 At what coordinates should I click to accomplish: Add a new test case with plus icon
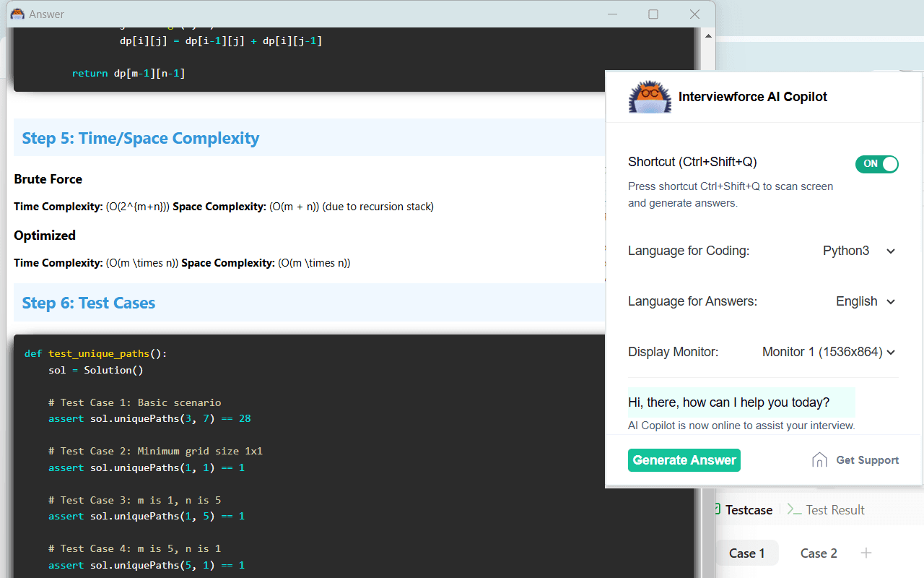(866, 553)
